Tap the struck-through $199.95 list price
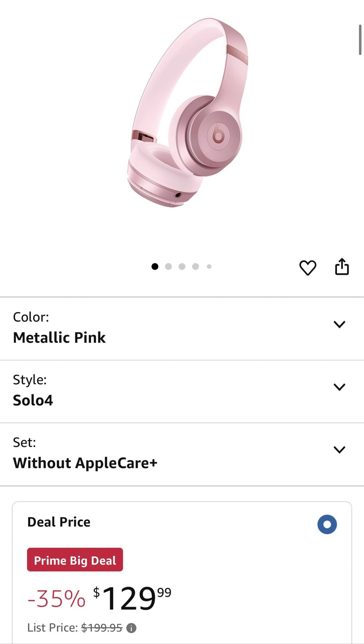The height and width of the screenshot is (644, 364). point(102,628)
